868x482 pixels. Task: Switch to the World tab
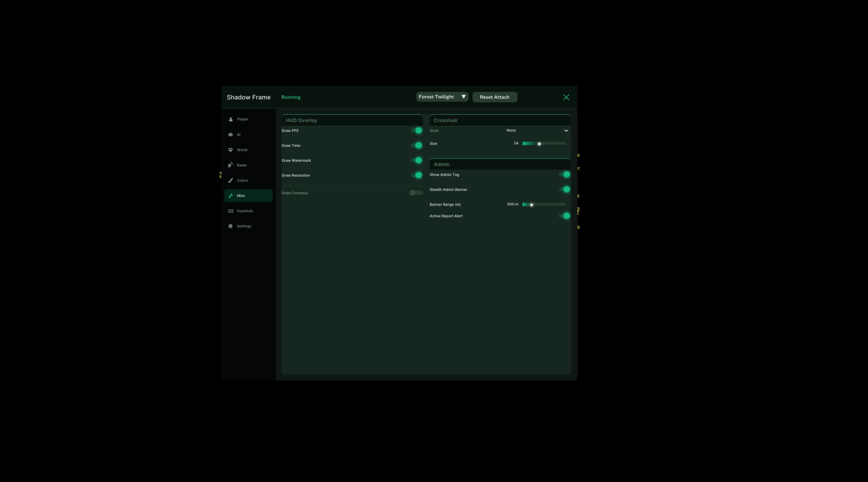click(x=248, y=150)
